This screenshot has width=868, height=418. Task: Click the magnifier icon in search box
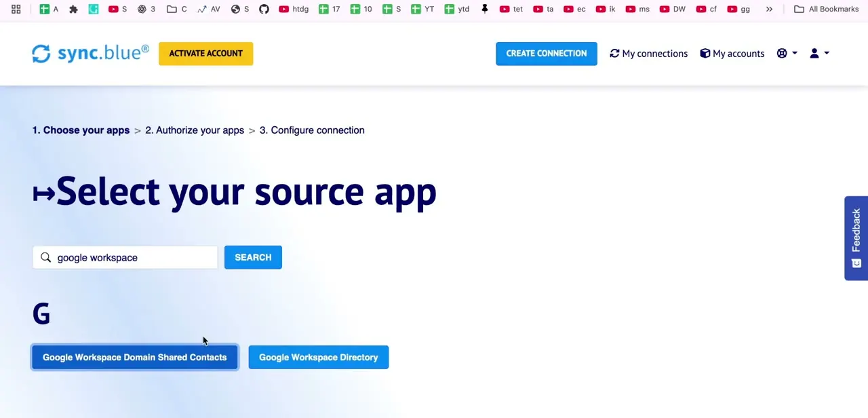tap(45, 258)
